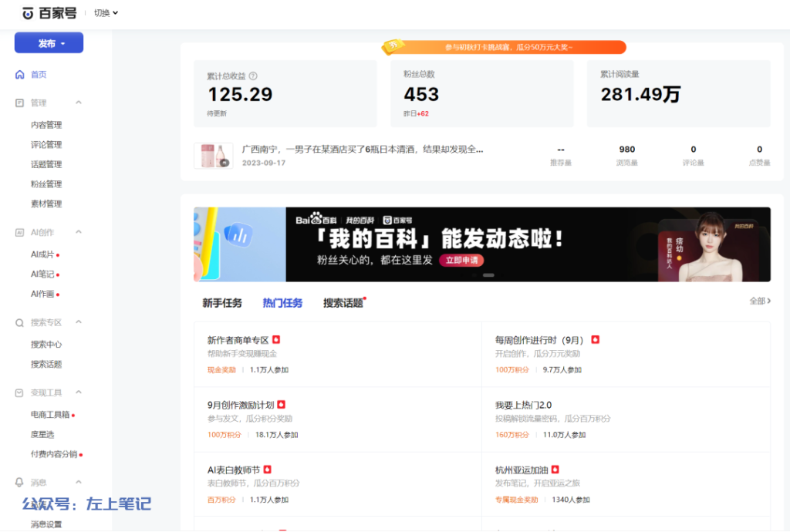The height and width of the screenshot is (532, 790).
Task: Click the 专属现金奖励 reward label
Action: [516, 500]
